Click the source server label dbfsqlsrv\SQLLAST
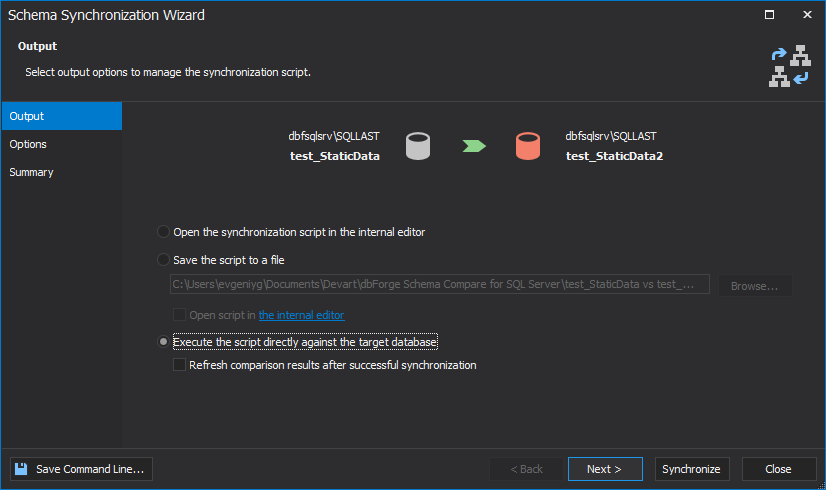Viewport: 826px width, 490px height. tap(333, 136)
